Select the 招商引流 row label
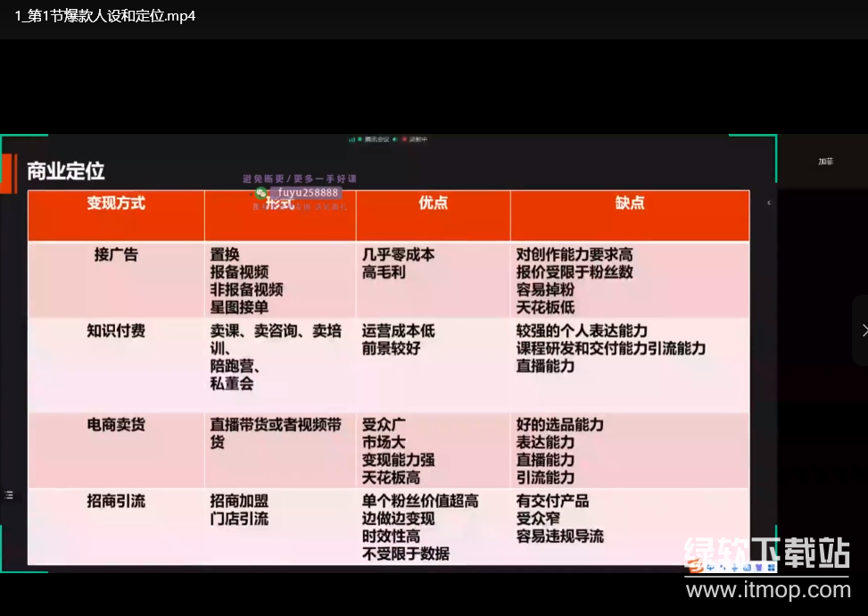The width and height of the screenshot is (868, 616). [116, 502]
